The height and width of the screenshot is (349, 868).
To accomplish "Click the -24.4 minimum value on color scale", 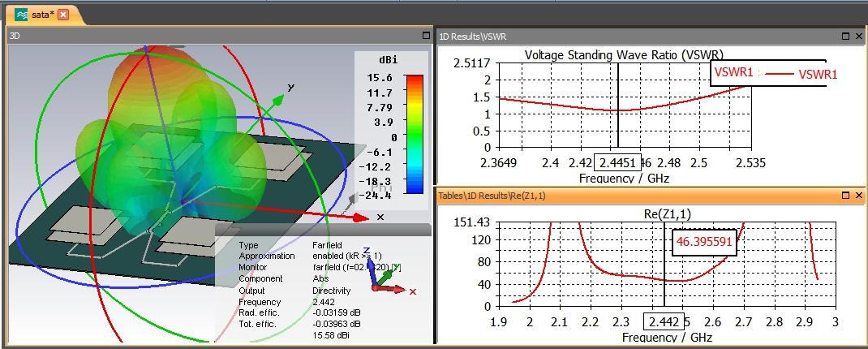I will [376, 196].
